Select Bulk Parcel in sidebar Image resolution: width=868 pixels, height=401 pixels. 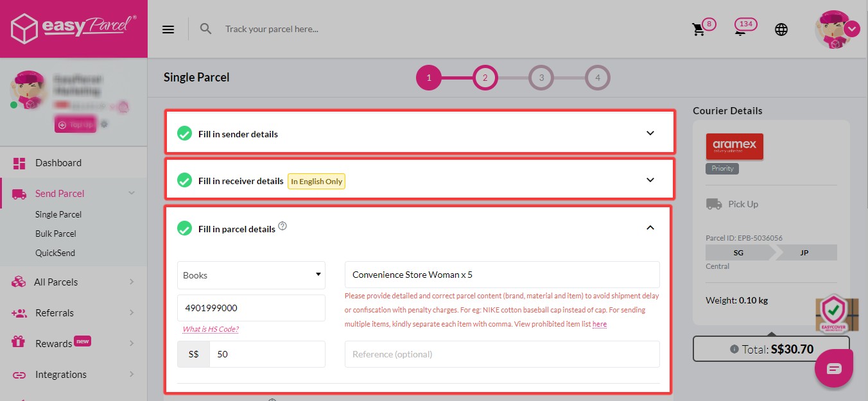(x=56, y=234)
